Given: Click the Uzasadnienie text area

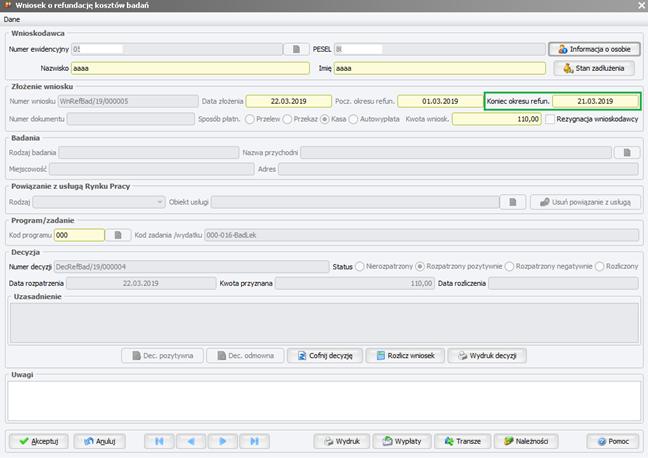Looking at the screenshot, I should (x=324, y=323).
